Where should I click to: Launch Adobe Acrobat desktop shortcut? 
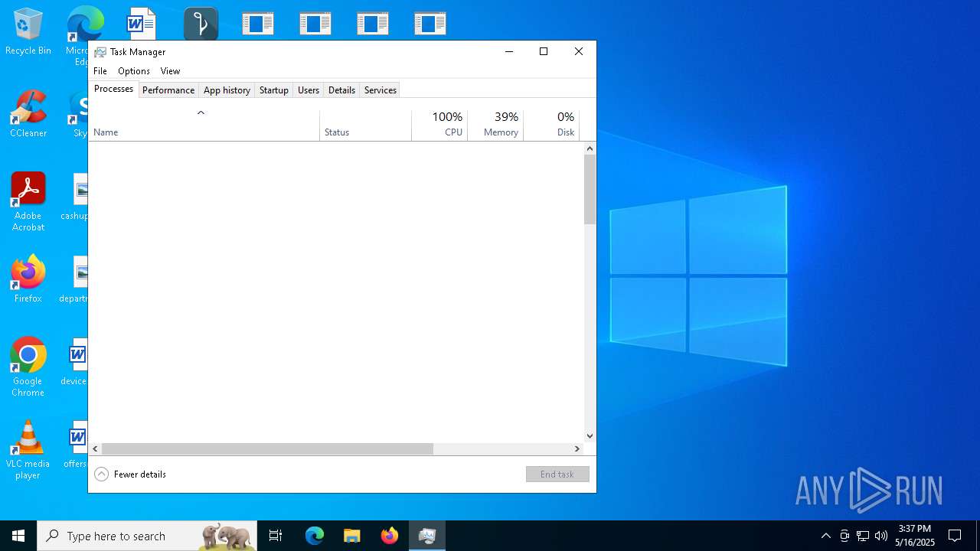point(28,203)
